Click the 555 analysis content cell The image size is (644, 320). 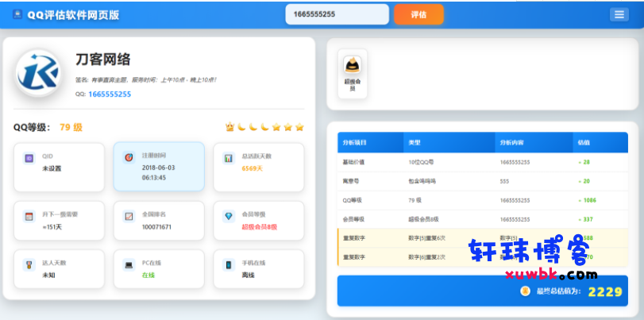tap(504, 181)
